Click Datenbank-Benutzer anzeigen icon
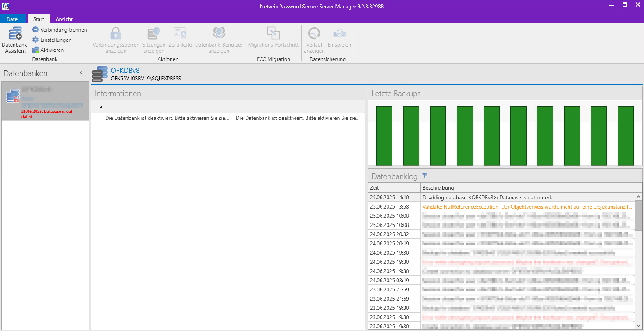 (x=219, y=40)
